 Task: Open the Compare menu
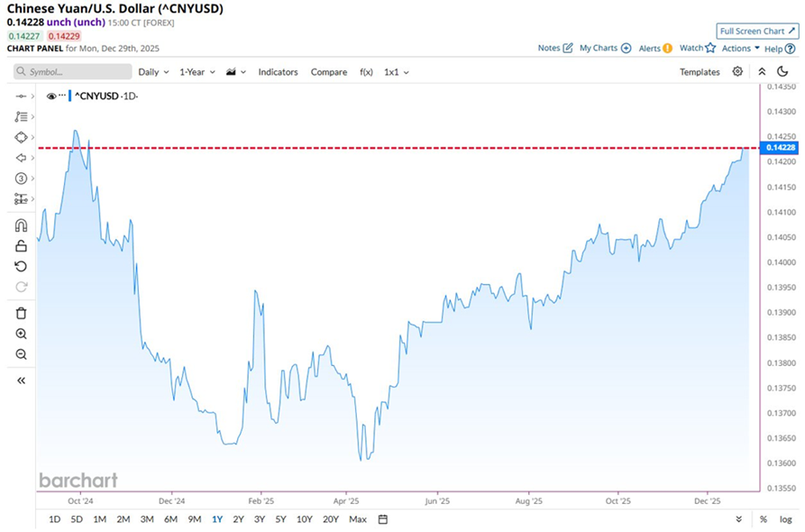point(328,72)
